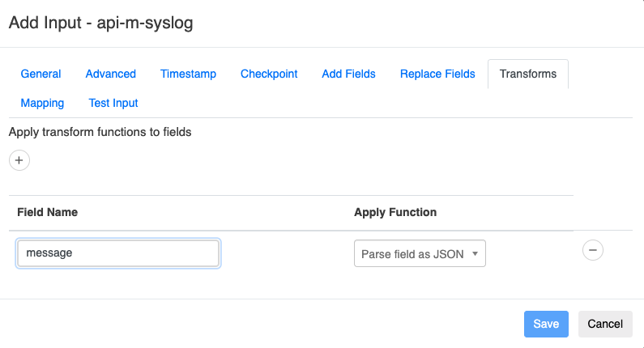Click the Apply transform functions description text
Viewport: 644px width, 348px height.
pos(100,131)
